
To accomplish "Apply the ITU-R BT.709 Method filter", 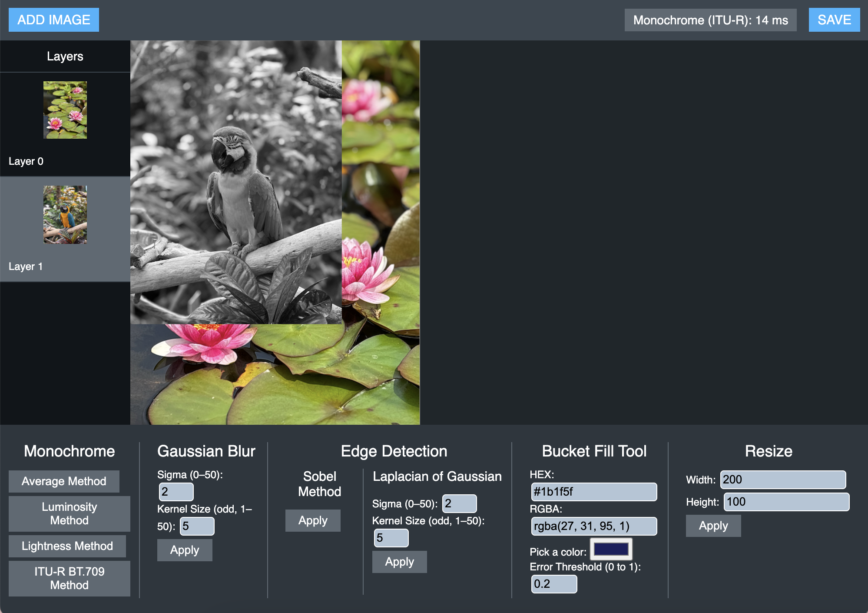I will (x=69, y=578).
